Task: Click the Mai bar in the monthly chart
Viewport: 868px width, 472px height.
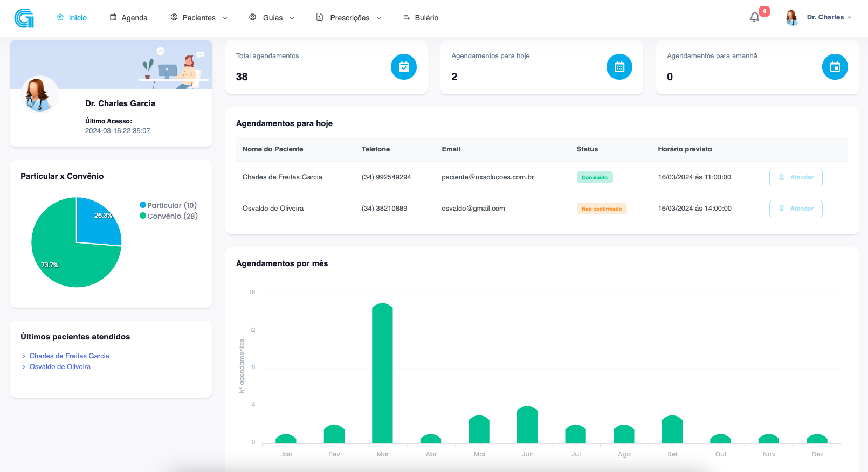Action: pyautogui.click(x=479, y=429)
